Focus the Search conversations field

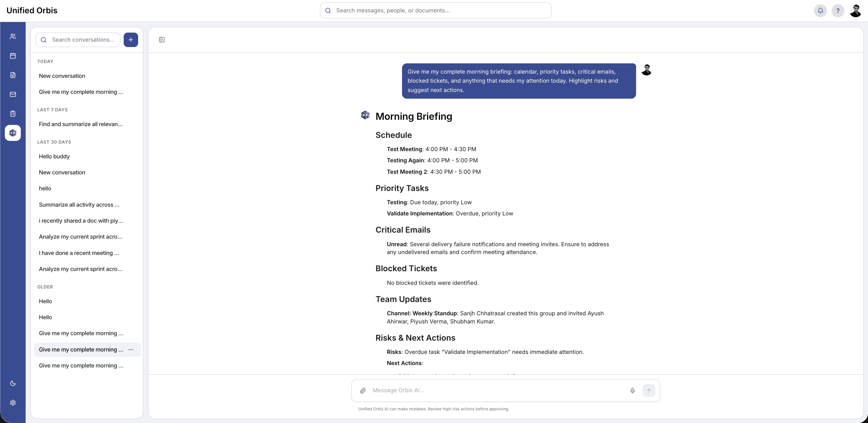[x=78, y=40]
